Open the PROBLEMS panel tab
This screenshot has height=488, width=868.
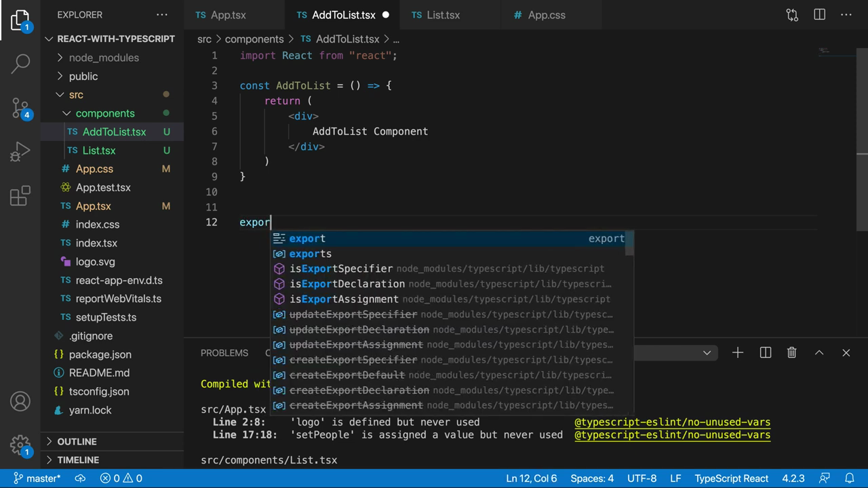224,352
